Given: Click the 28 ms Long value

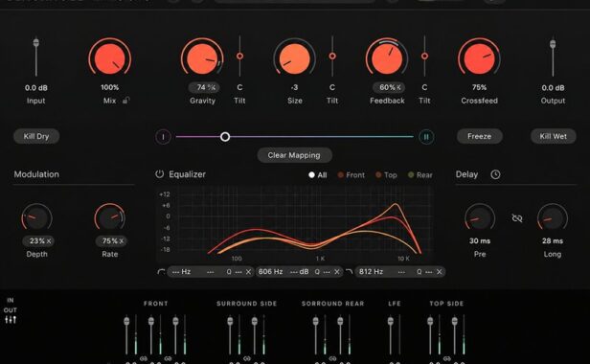Looking at the screenshot, I should click(x=553, y=240).
